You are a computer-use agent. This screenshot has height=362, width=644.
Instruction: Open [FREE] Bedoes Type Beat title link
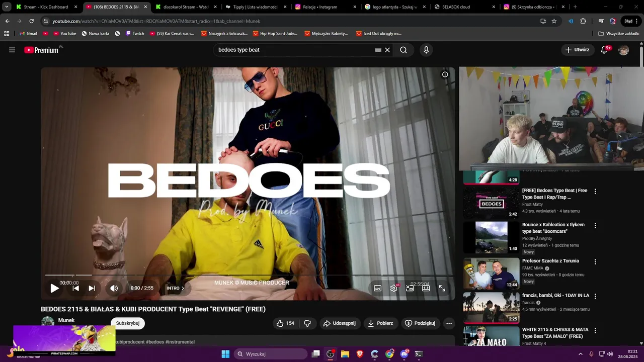click(x=554, y=194)
